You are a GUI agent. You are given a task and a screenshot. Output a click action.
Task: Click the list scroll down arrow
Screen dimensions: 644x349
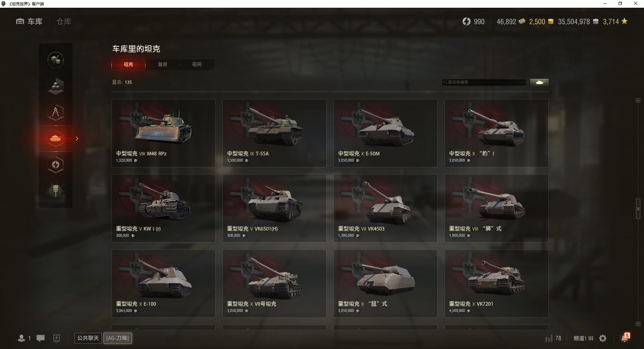tap(638, 324)
